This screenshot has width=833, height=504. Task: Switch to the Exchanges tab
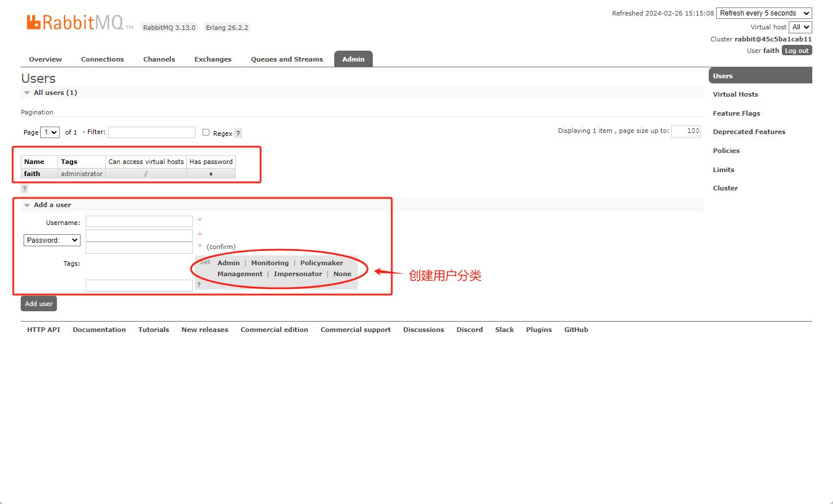(x=213, y=59)
